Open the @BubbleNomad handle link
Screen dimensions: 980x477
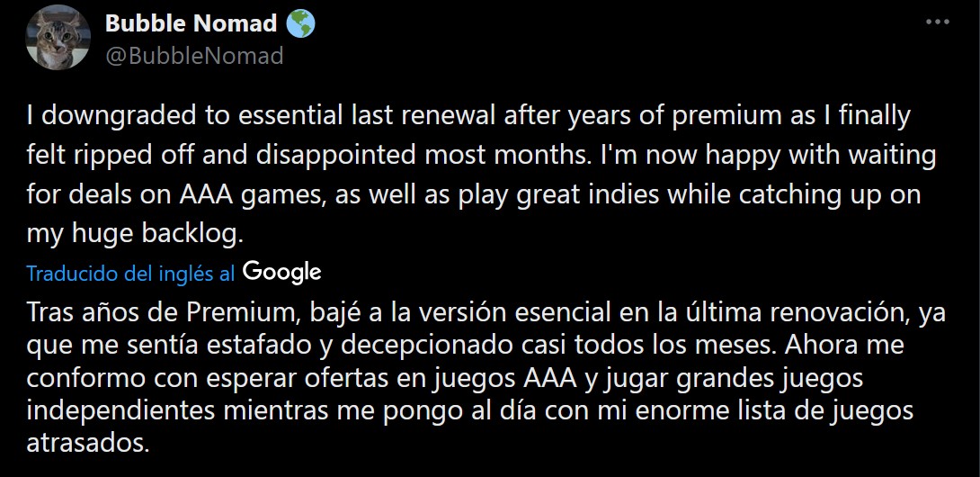tap(194, 56)
